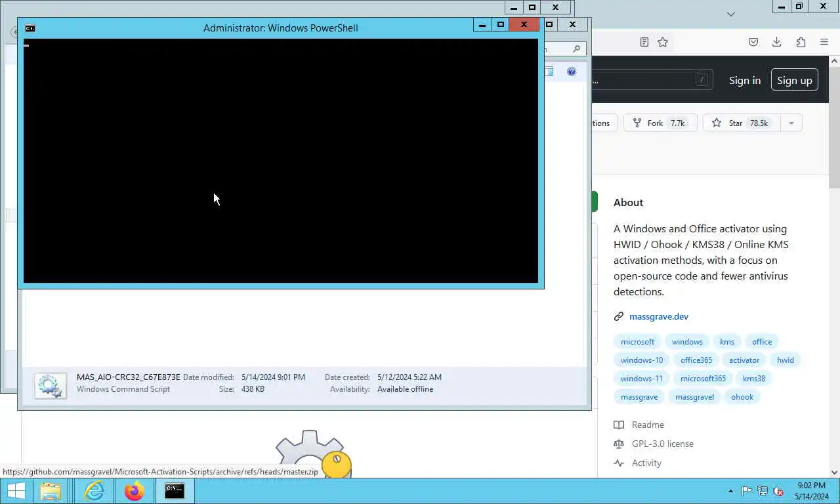This screenshot has width=840, height=504.
Task: Click the fork icon in the Fork button
Action: point(637,123)
